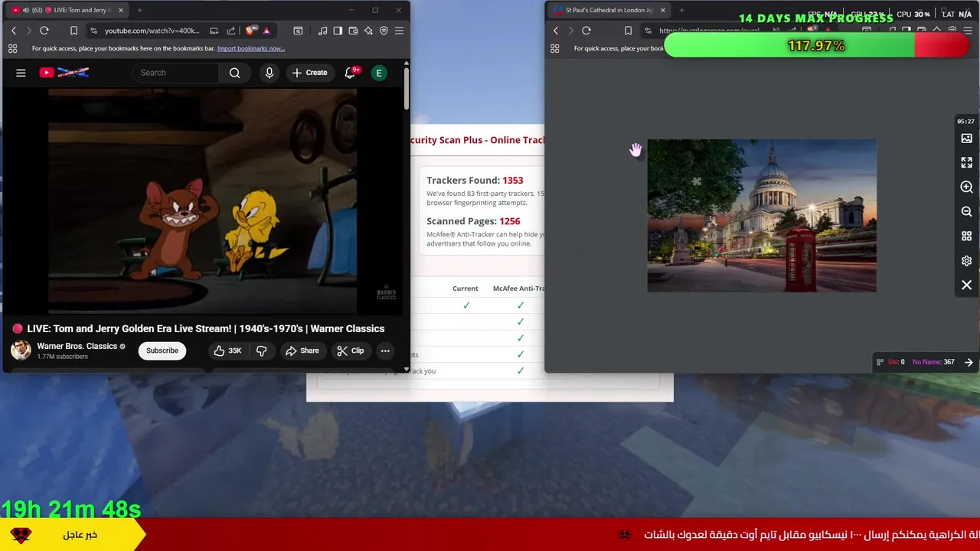Open a new tab in the YouTube window
Screen dimensions: 980x551
tap(139, 10)
